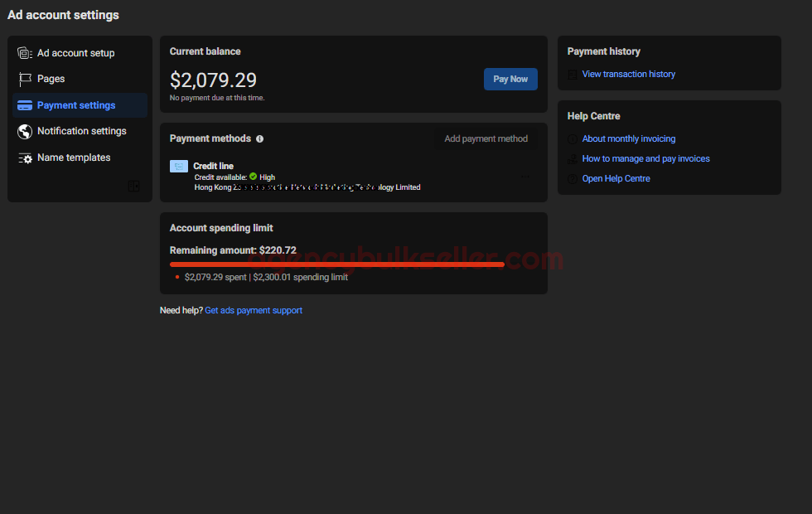Click the Pages flag icon
This screenshot has height=514, width=812.
(x=25, y=80)
